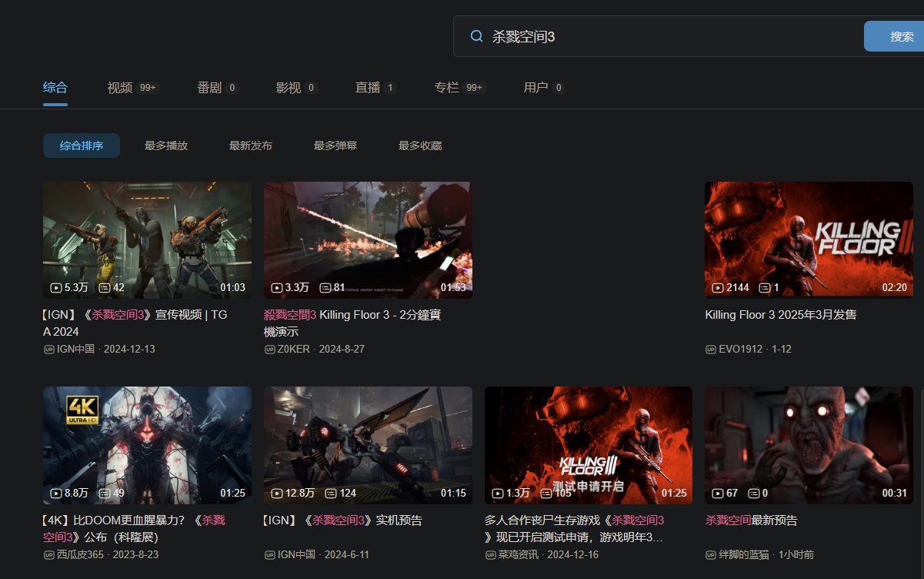The height and width of the screenshot is (579, 924).
Task: Open the IGN 实机预告 video thumbnail
Action: coord(368,445)
